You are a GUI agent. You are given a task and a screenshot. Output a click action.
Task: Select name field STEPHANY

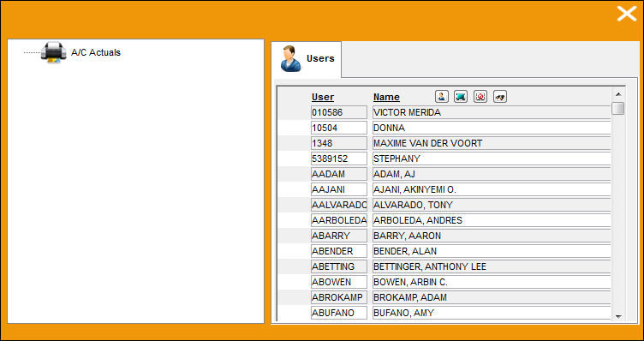(x=492, y=159)
